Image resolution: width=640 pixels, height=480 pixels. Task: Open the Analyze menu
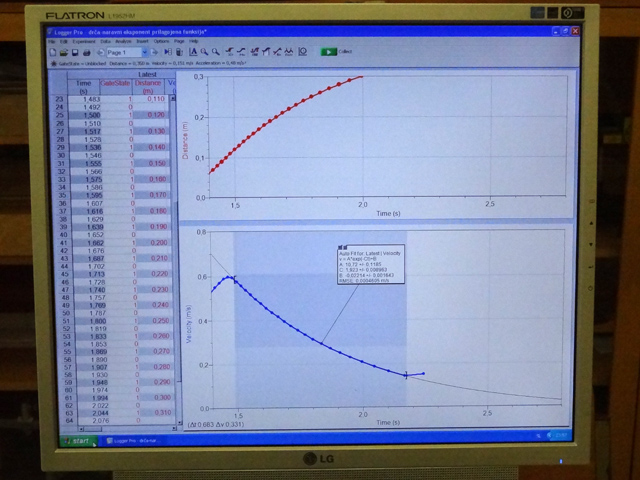123,41
